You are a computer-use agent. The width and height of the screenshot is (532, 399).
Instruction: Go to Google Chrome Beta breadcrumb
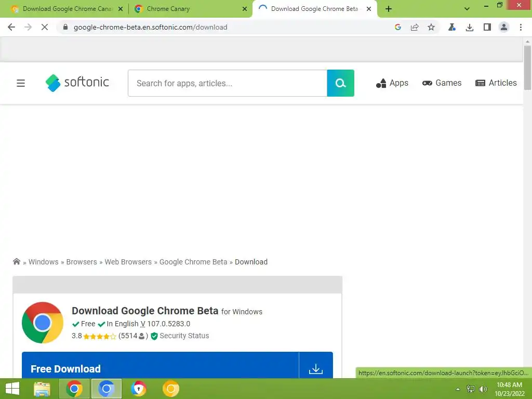tap(193, 262)
